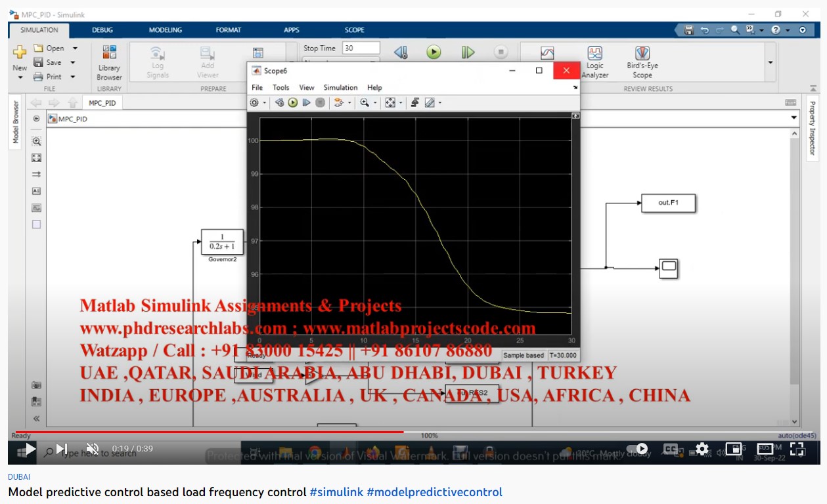Expand the Print dropdown arrow
This screenshot has height=504, width=827.
pyautogui.click(x=72, y=77)
